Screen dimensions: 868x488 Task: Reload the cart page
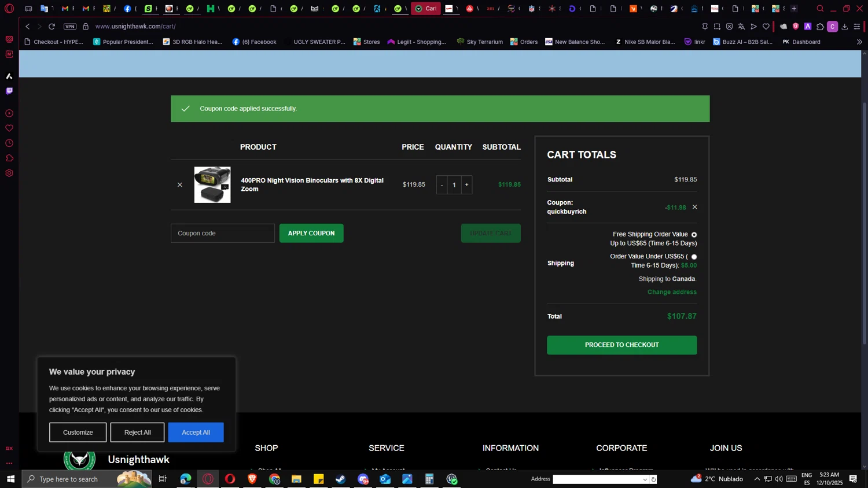click(52, 27)
